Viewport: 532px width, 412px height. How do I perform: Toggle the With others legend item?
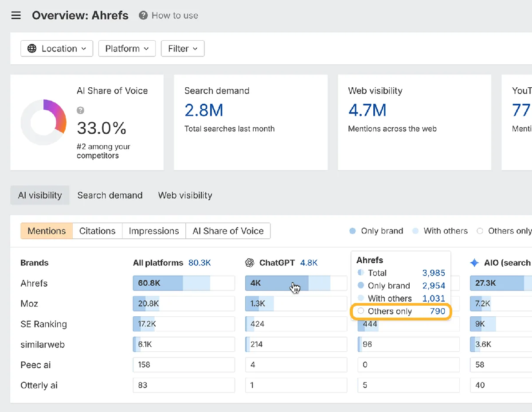[440, 231]
